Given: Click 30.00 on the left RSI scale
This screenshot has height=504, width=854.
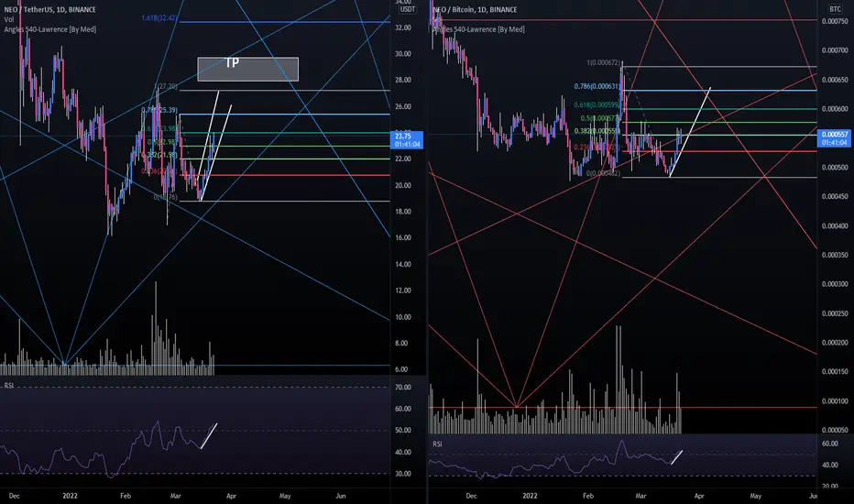Looking at the screenshot, I should 403,474.
